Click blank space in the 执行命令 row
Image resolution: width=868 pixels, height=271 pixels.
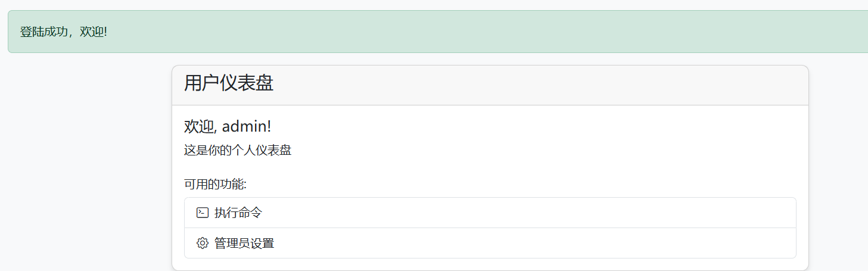pos(506,213)
